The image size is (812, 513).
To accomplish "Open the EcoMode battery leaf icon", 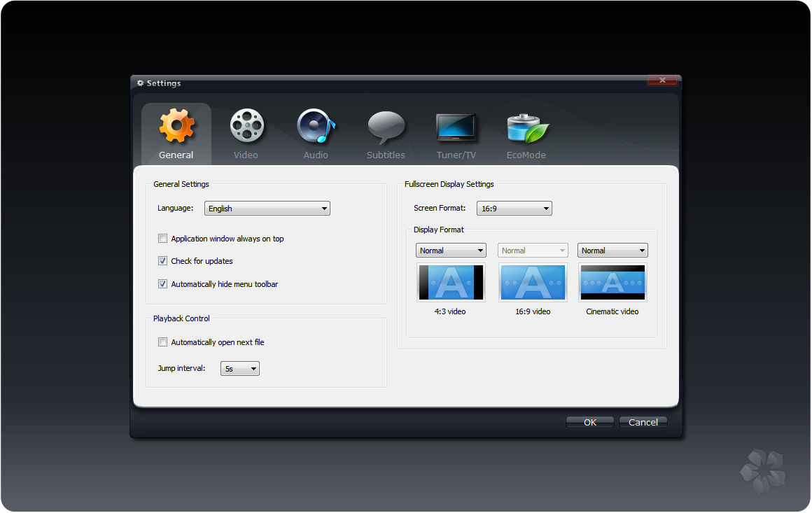I will [526, 128].
